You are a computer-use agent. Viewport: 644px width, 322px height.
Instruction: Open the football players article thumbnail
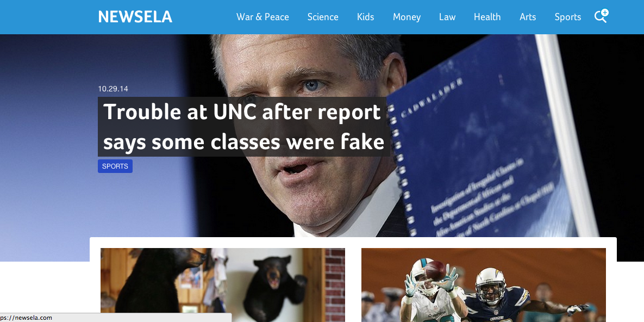(x=484, y=285)
